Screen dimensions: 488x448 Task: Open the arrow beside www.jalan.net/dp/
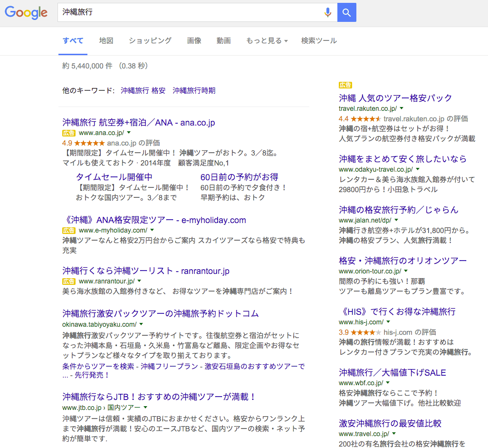(396, 220)
